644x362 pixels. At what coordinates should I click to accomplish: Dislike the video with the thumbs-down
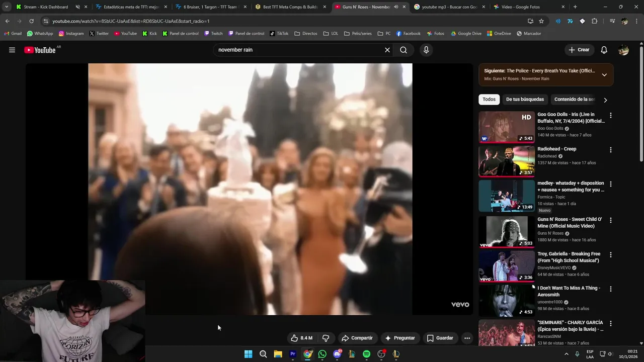tap(326, 338)
